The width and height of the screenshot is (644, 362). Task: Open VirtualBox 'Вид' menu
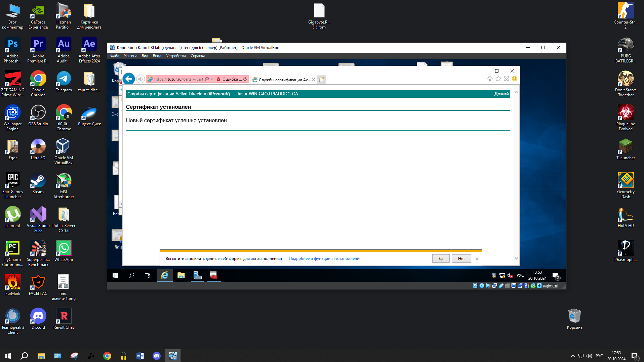click(x=145, y=56)
